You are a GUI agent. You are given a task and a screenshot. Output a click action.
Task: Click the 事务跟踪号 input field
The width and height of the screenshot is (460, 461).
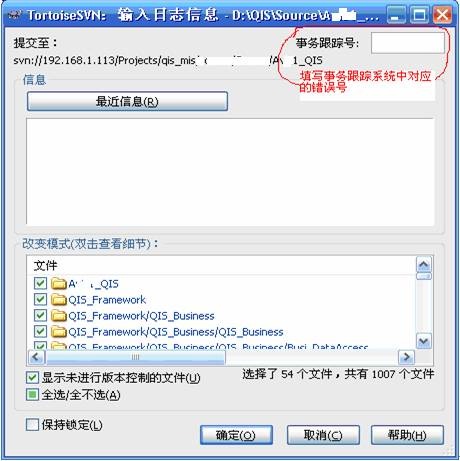[408, 43]
